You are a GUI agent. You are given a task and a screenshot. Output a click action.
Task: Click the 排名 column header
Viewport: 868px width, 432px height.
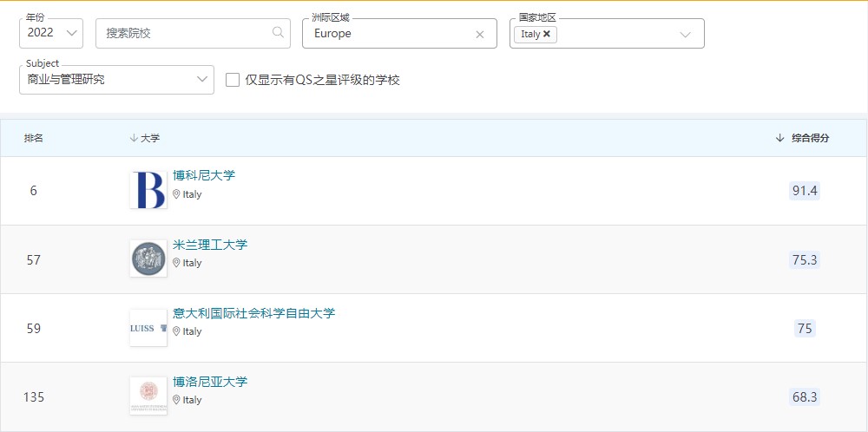click(x=33, y=138)
